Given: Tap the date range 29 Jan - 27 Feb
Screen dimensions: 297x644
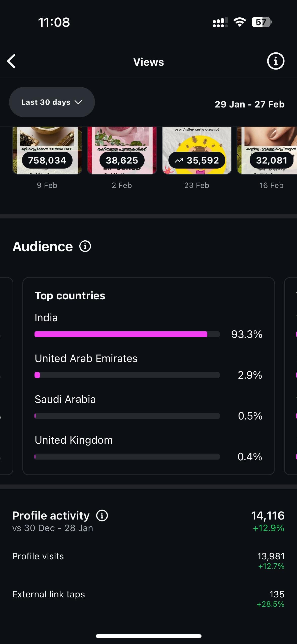Looking at the screenshot, I should (249, 104).
